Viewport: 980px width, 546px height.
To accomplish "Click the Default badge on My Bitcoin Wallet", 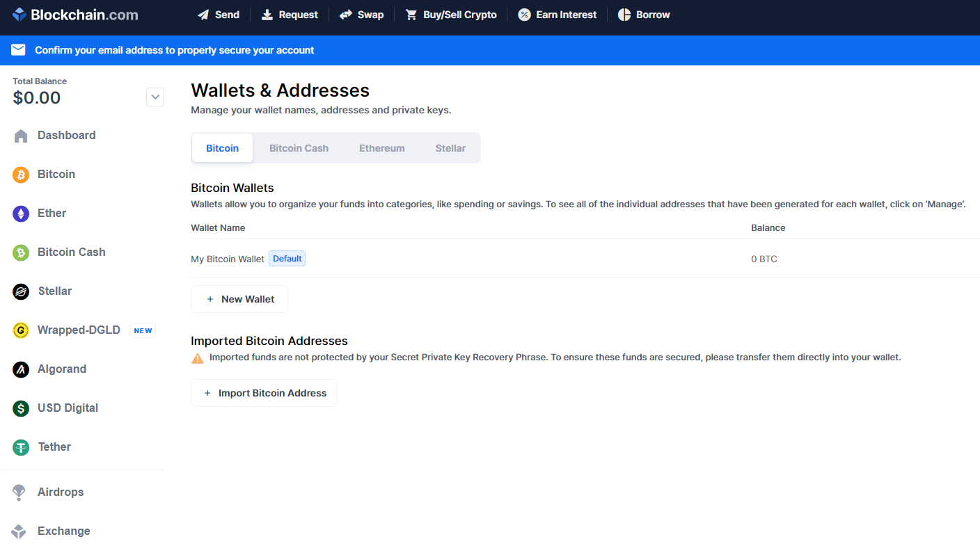I will (x=287, y=259).
